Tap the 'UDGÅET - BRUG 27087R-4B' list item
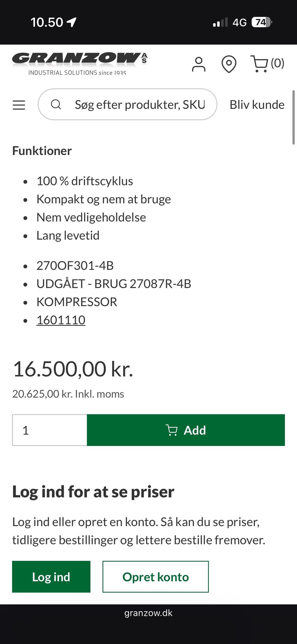The image size is (297, 644). click(114, 284)
